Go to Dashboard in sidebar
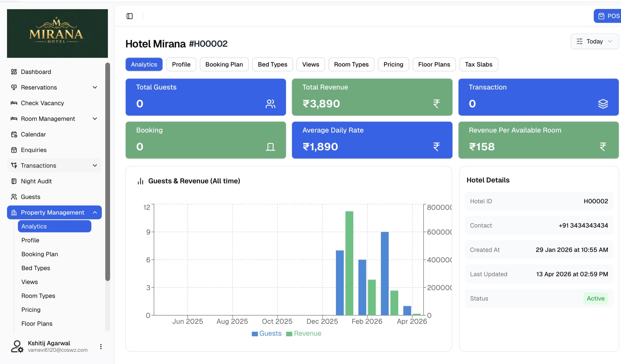 [x=54, y=72]
